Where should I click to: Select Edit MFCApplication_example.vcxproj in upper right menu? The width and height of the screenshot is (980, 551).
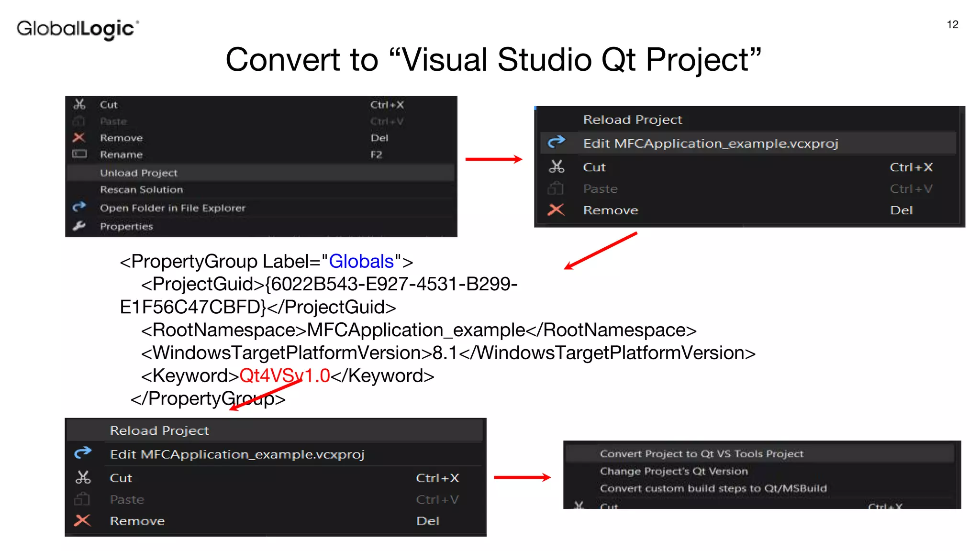(748, 143)
